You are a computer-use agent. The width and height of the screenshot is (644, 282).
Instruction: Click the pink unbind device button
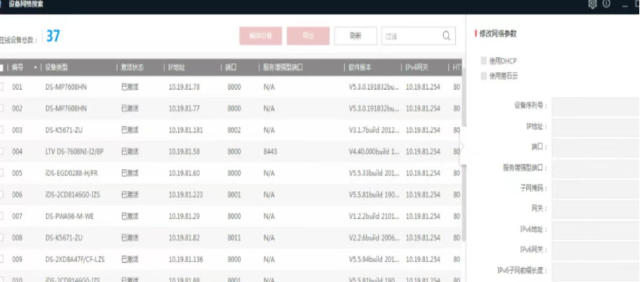point(260,36)
